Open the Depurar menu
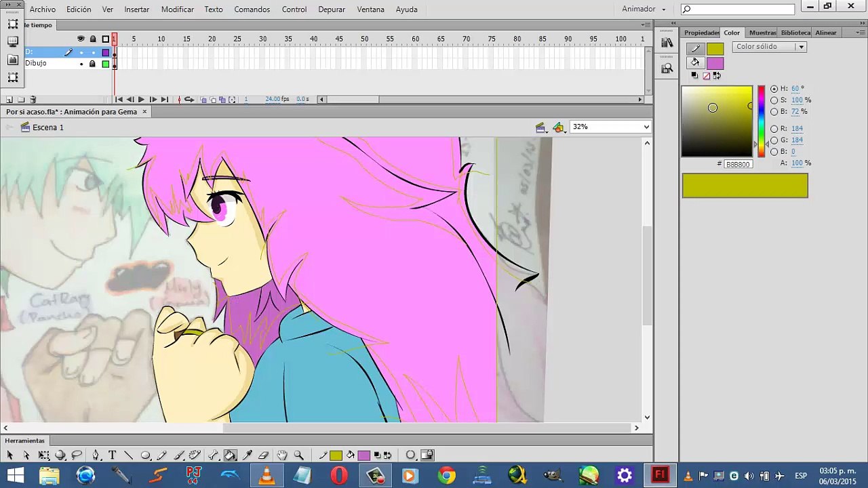868x488 pixels. click(332, 9)
